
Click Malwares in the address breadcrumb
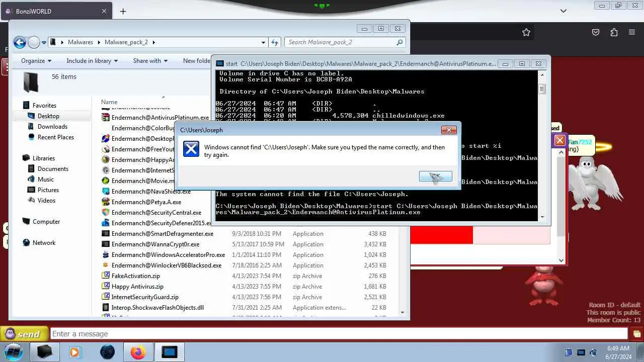click(x=80, y=42)
